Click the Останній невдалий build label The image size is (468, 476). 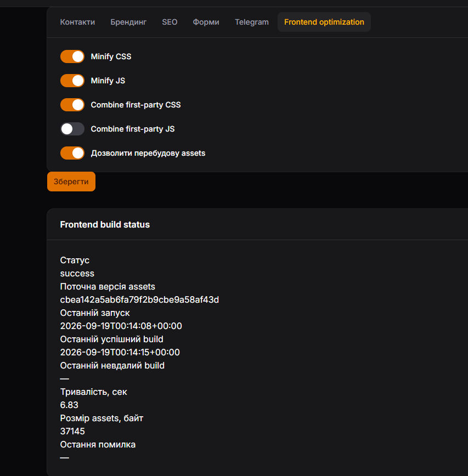point(112,365)
